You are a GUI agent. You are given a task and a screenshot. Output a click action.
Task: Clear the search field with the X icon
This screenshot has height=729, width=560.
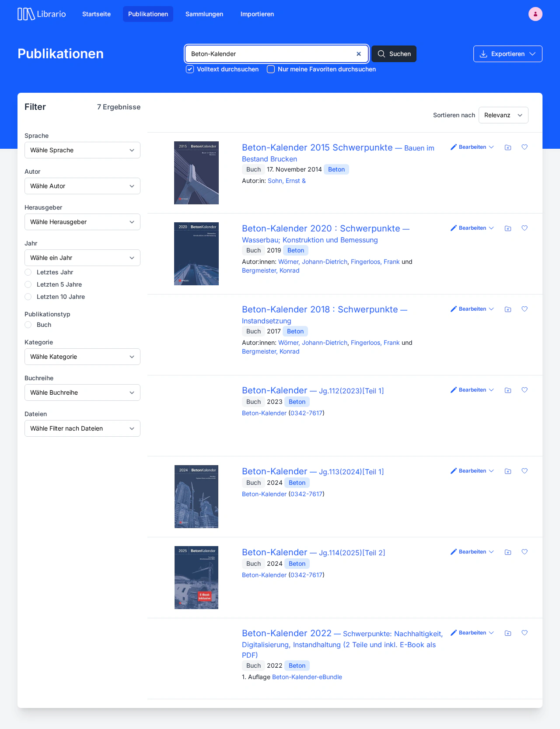(x=359, y=54)
